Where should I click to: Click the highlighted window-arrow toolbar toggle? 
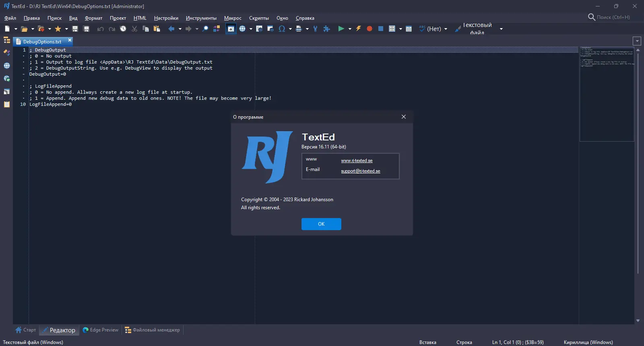pos(231,29)
